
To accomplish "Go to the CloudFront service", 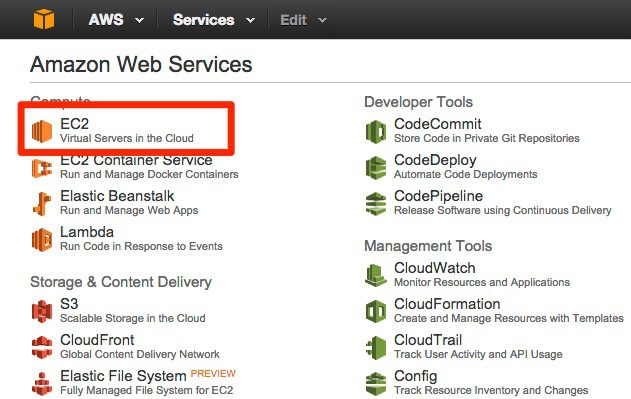I will pos(97,340).
